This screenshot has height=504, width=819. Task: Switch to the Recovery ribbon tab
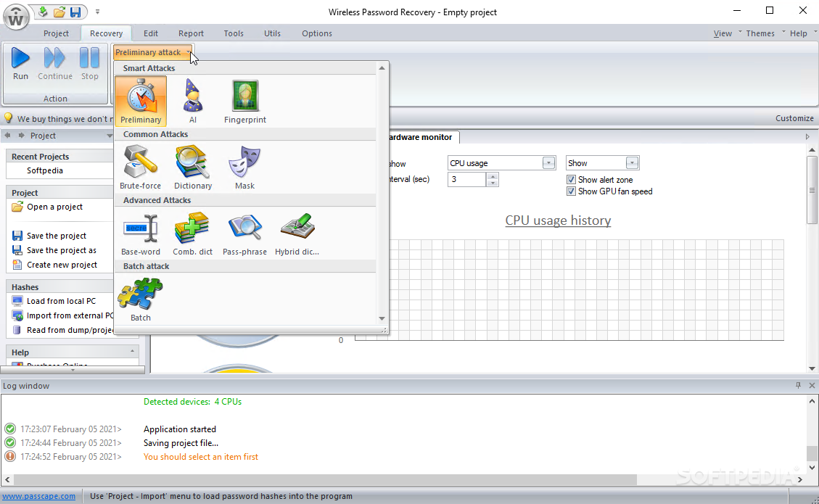pos(106,33)
